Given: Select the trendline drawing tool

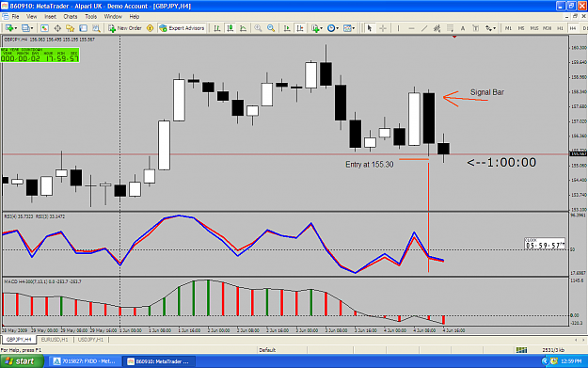Looking at the screenshot, I should pos(424,28).
